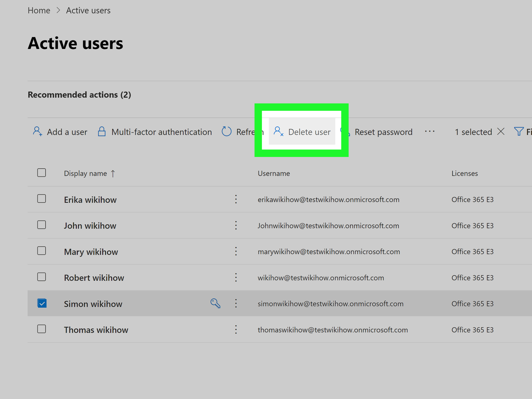The height and width of the screenshot is (399, 532).
Task: Click the Reset password button
Action: click(383, 132)
